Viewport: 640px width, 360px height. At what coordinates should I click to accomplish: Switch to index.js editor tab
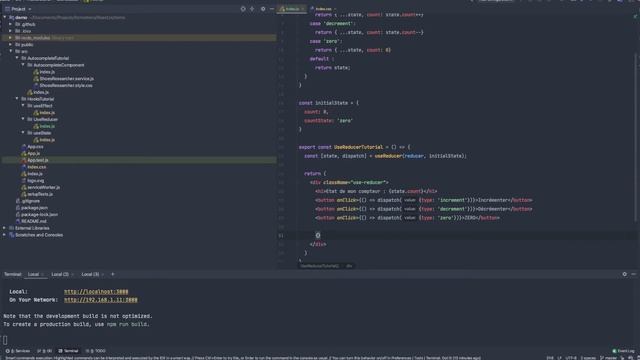292,9
